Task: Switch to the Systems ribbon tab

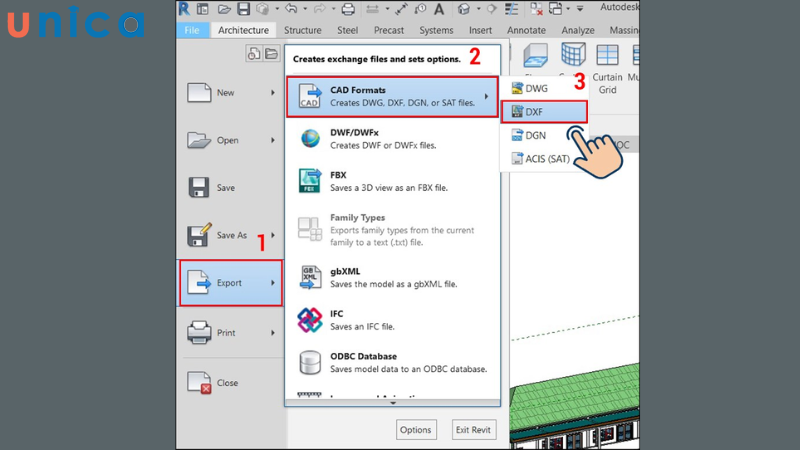Action: [436, 30]
